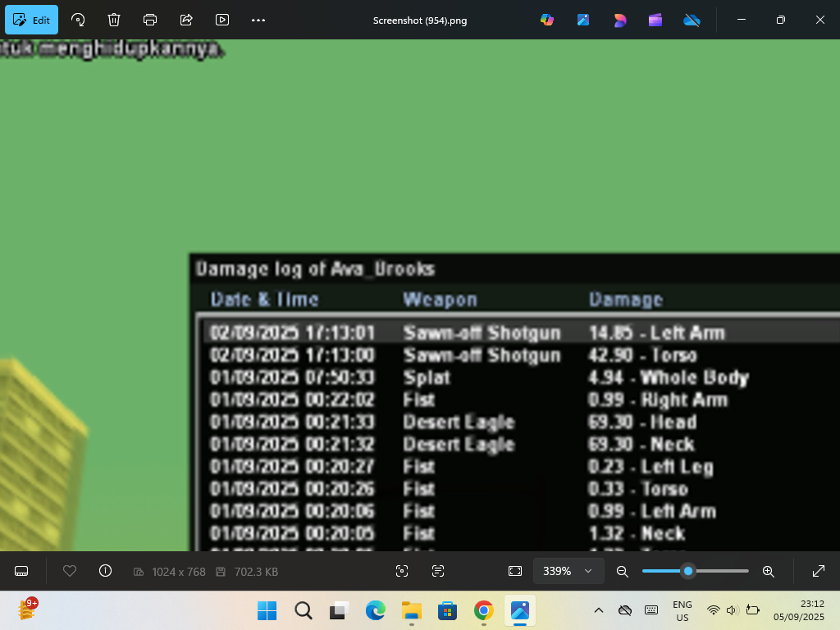Image resolution: width=840 pixels, height=630 pixels.
Task: Click the touch keyboard tray icon
Action: (x=651, y=610)
